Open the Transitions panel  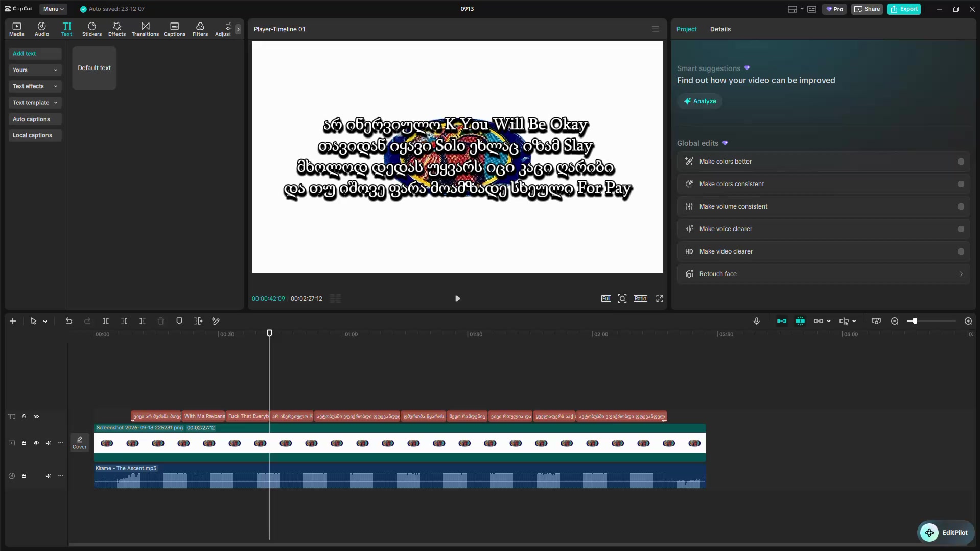click(146, 29)
